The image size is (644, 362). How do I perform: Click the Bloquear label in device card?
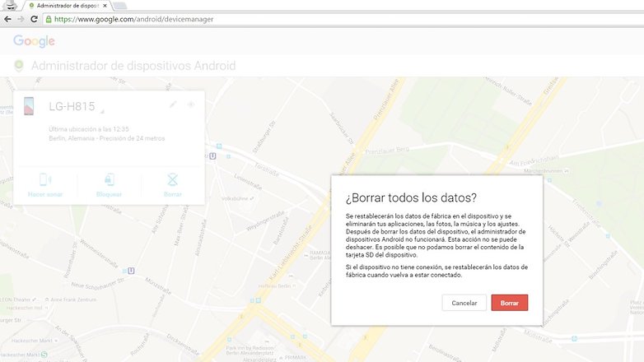tap(109, 194)
